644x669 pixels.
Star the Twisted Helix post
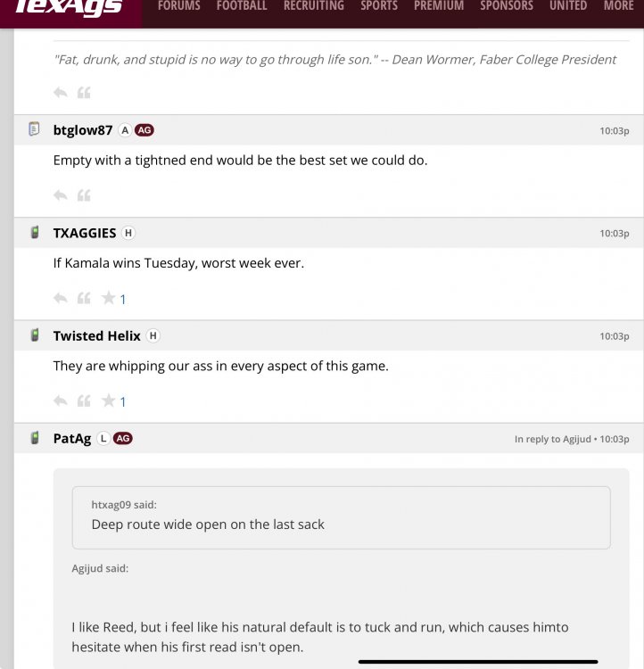click(x=109, y=401)
